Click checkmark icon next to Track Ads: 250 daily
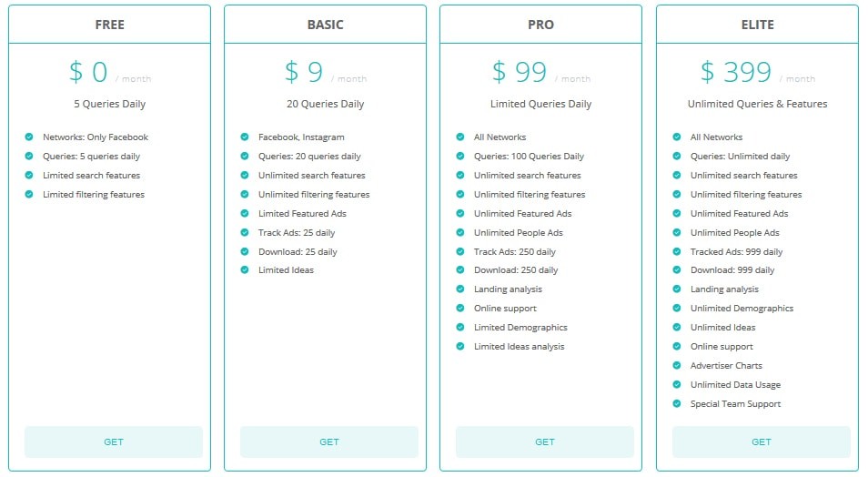Viewport: 868px width, 477px height. tap(460, 251)
